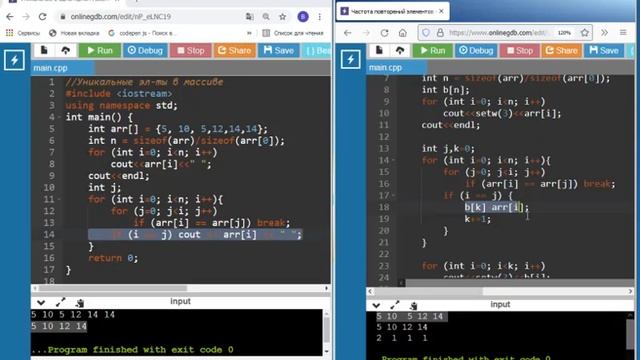Screen dimensions: 640x360
Task: Go back in the Firefox window
Action: pyautogui.click(x=347, y=33)
